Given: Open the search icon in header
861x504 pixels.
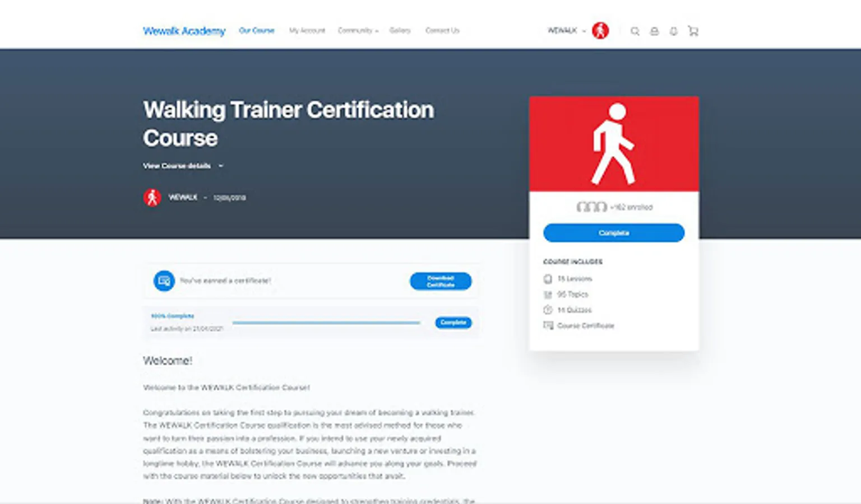Looking at the screenshot, I should coord(635,31).
